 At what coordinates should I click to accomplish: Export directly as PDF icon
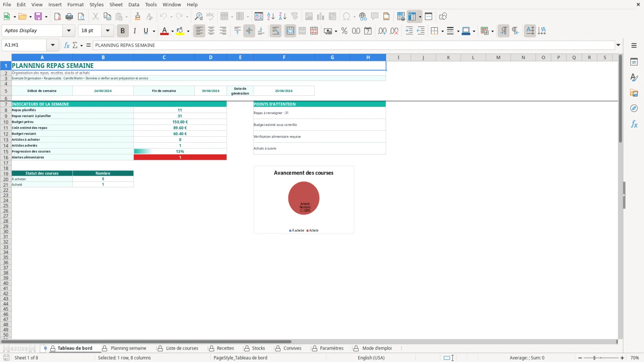[58, 16]
